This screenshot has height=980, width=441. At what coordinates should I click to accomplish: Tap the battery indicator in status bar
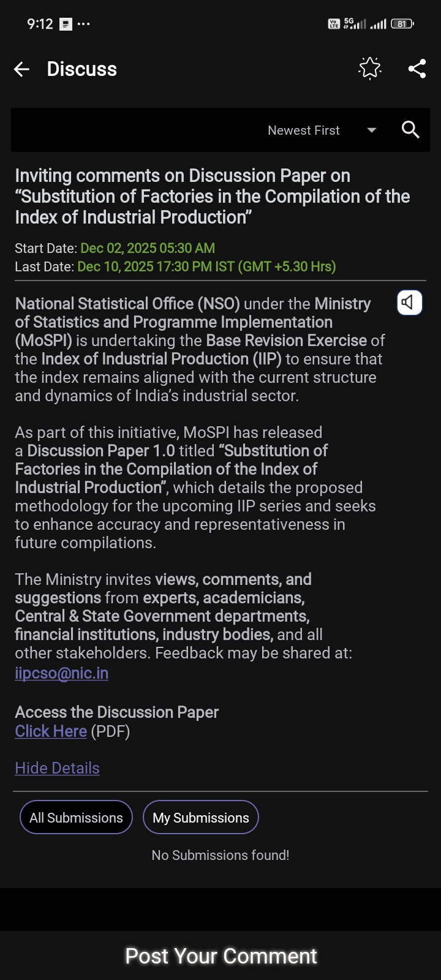402,24
